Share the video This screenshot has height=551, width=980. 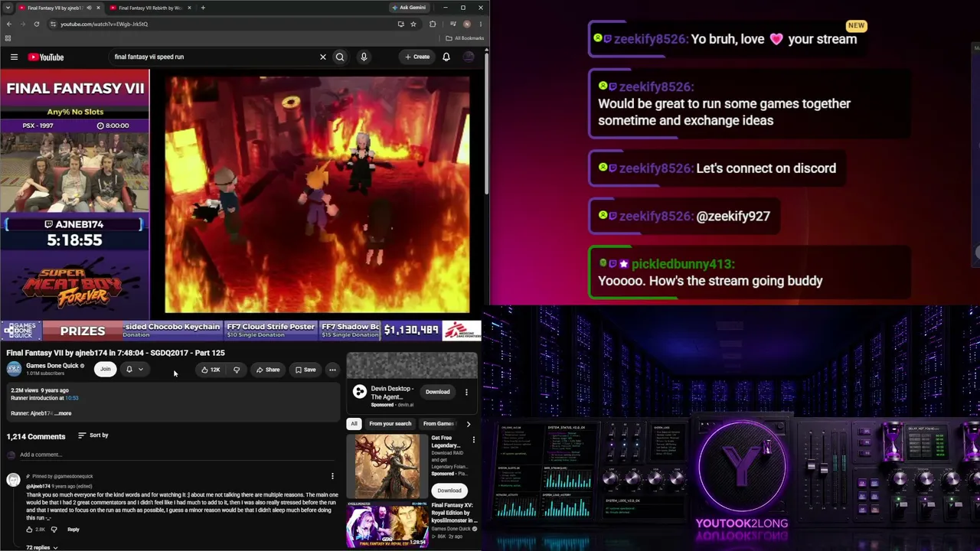pos(267,370)
